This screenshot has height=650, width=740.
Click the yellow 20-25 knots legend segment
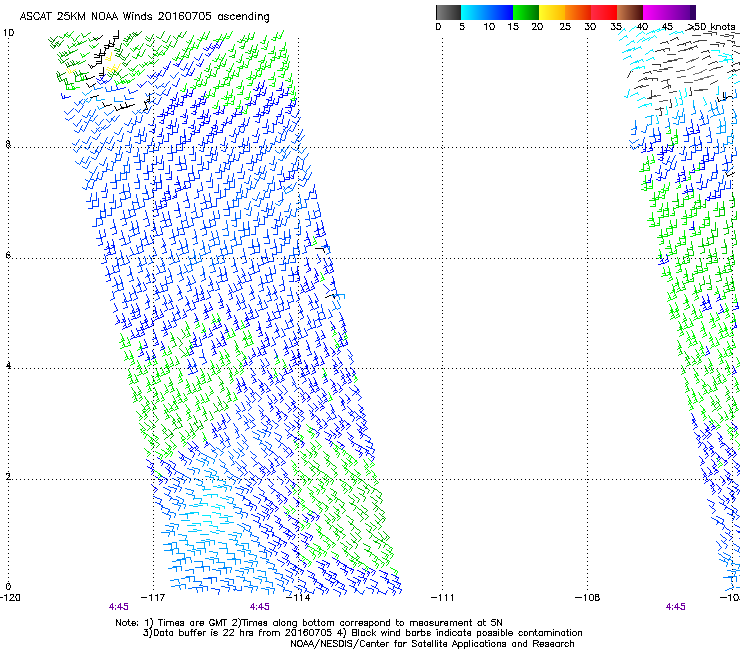[x=552, y=12]
